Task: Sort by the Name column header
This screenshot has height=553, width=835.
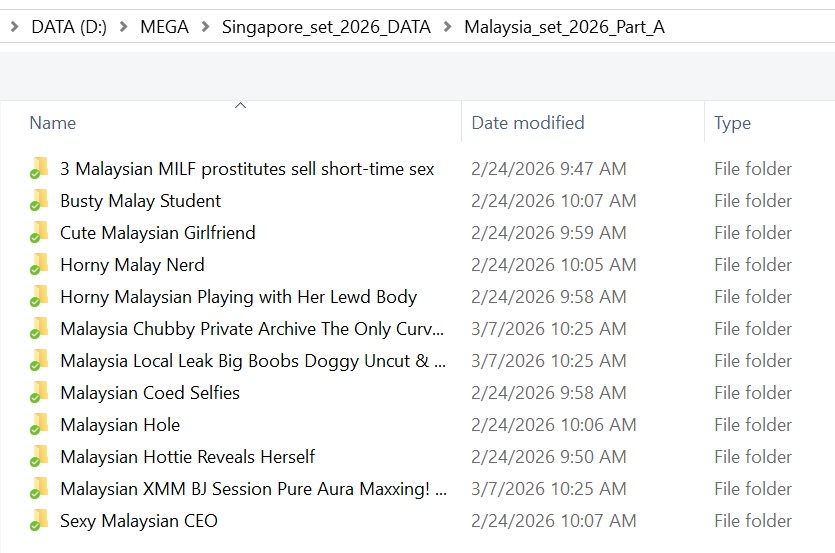Action: point(53,123)
